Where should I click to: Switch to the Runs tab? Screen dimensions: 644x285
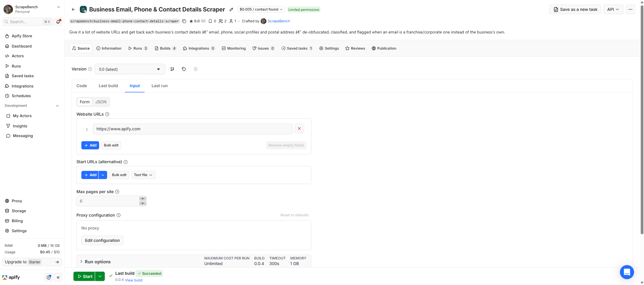click(x=138, y=48)
